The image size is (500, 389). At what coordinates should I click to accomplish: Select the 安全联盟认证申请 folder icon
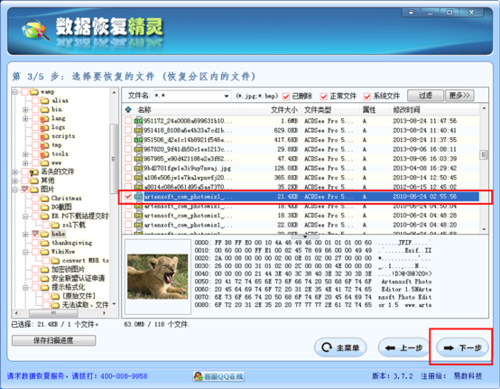pyautogui.click(x=45, y=278)
